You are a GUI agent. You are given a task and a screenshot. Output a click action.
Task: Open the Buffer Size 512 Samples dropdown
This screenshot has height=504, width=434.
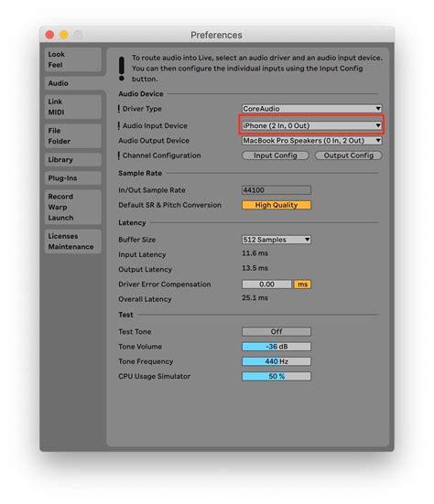point(277,240)
